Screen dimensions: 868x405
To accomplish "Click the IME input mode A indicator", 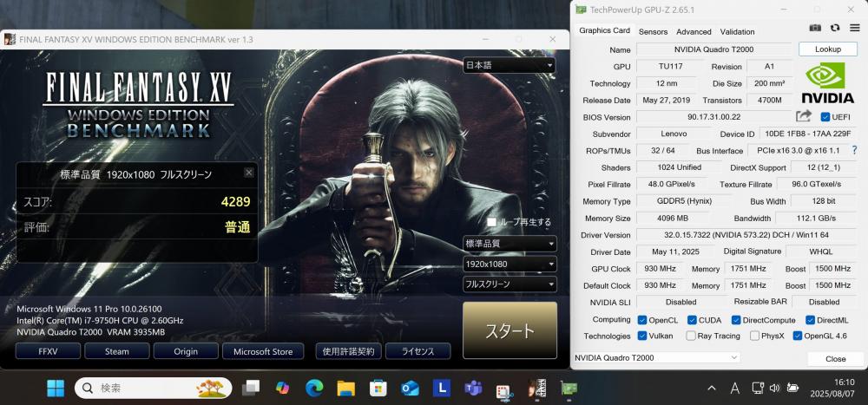I will pos(734,389).
